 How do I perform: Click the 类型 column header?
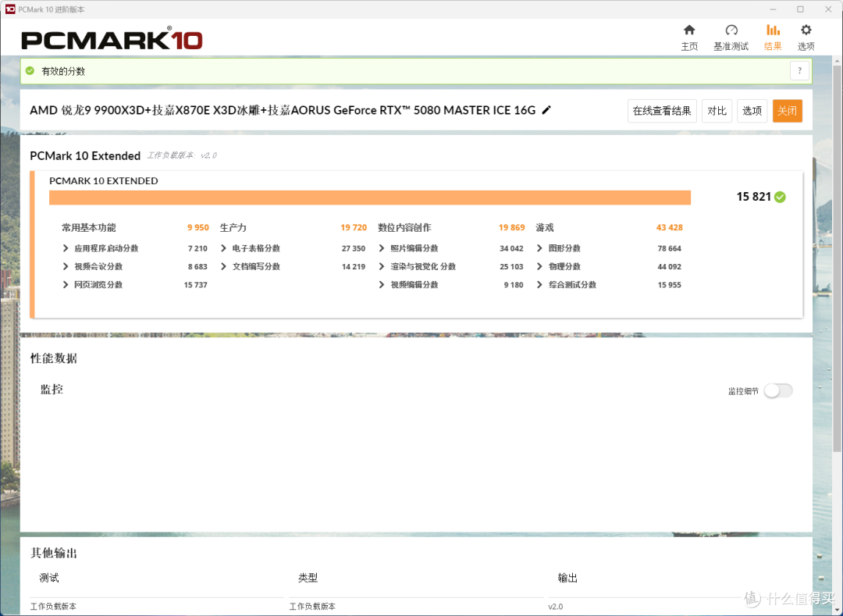308,578
